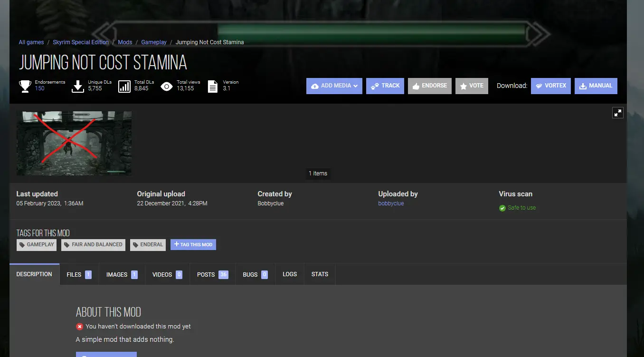Open the crossed-out jumping screenshot thumbnail
Image resolution: width=644 pixels, height=357 pixels.
[x=74, y=143]
